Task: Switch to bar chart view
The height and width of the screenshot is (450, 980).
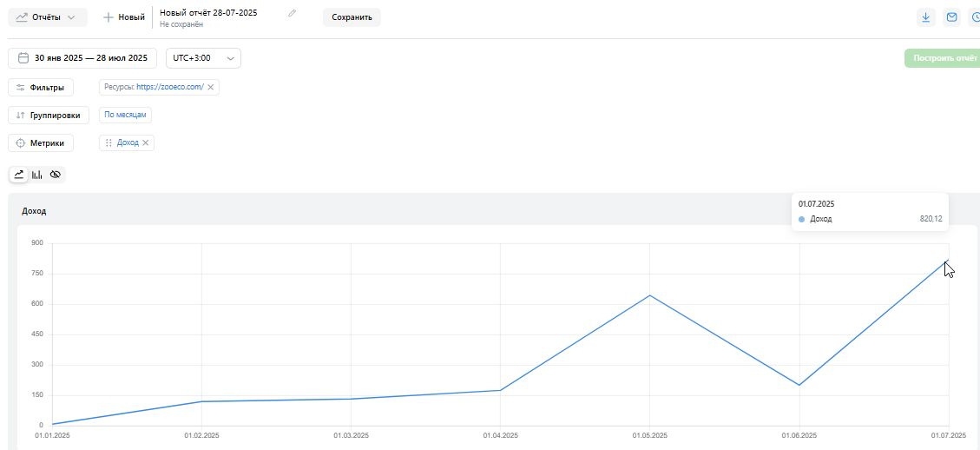Action: tap(37, 175)
